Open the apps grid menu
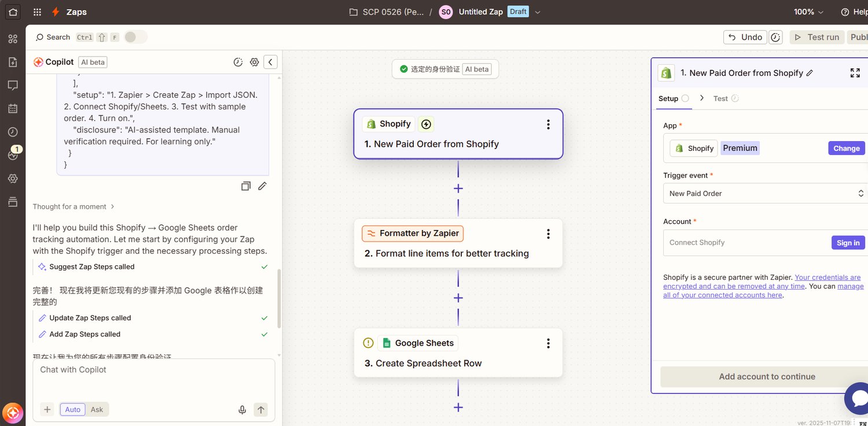 tap(37, 12)
